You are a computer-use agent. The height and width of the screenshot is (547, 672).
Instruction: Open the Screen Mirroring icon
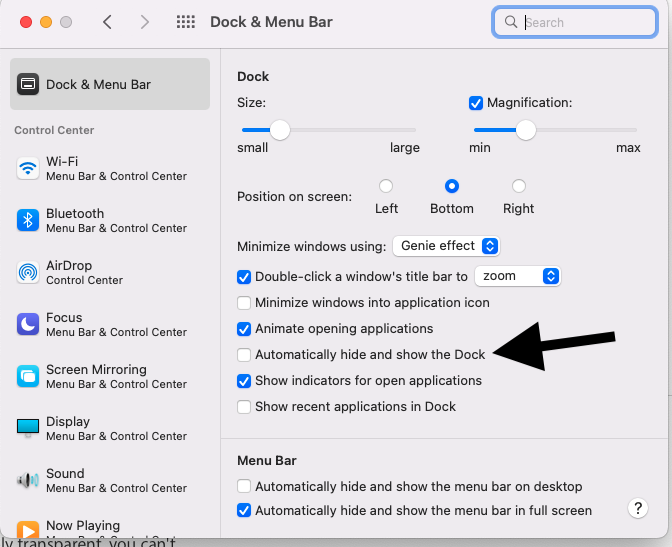point(28,376)
